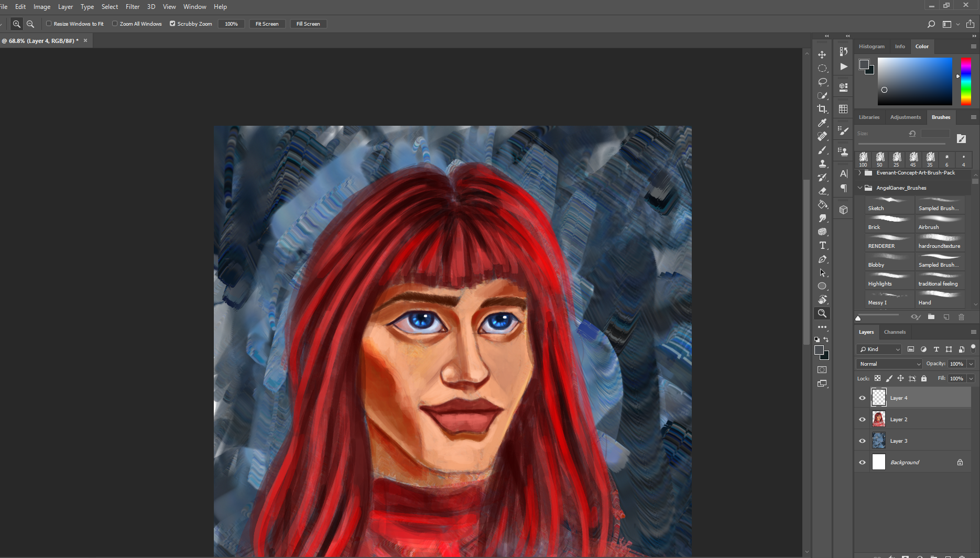This screenshot has width=980, height=558.
Task: Toggle lock transparent pixels
Action: (877, 378)
